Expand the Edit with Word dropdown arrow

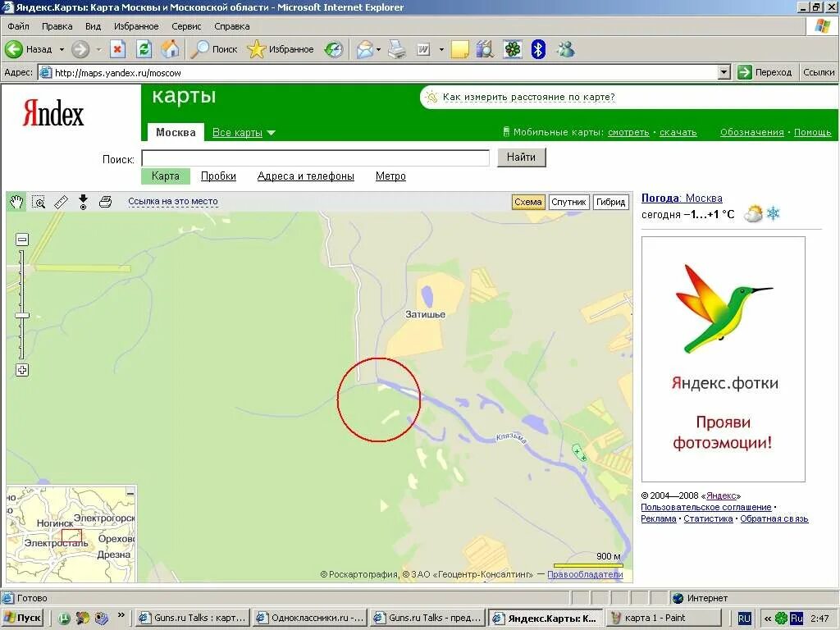441,49
